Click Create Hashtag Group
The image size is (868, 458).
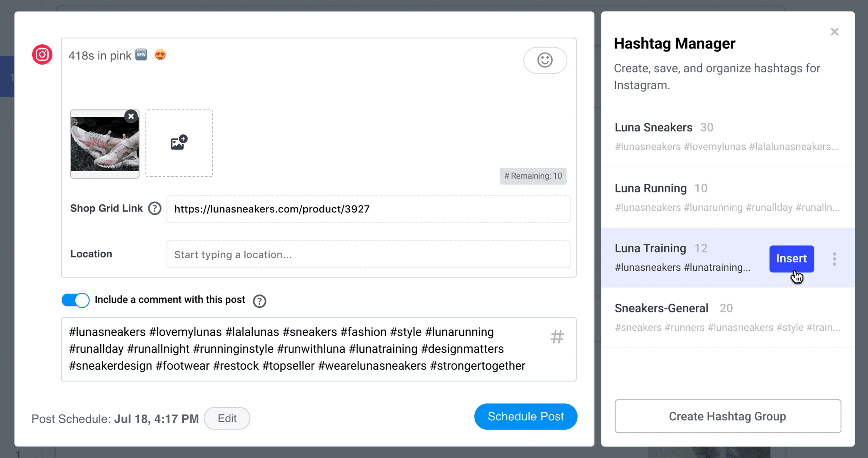point(727,417)
